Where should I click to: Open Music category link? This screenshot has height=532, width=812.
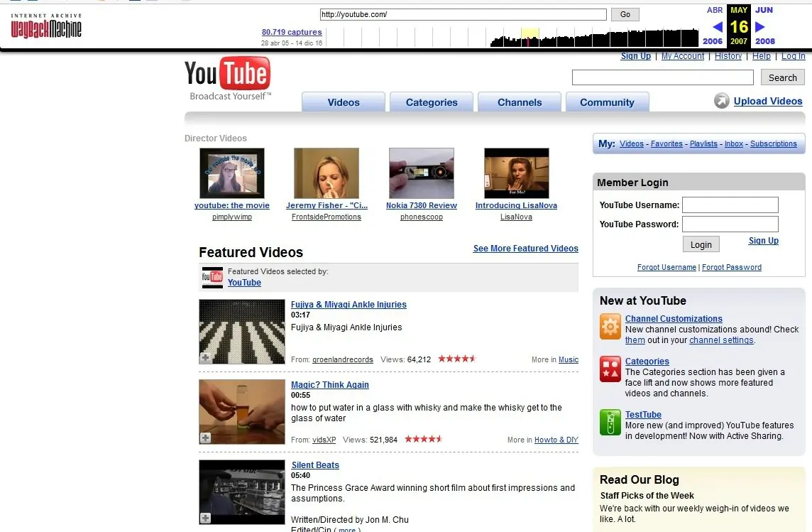[568, 359]
